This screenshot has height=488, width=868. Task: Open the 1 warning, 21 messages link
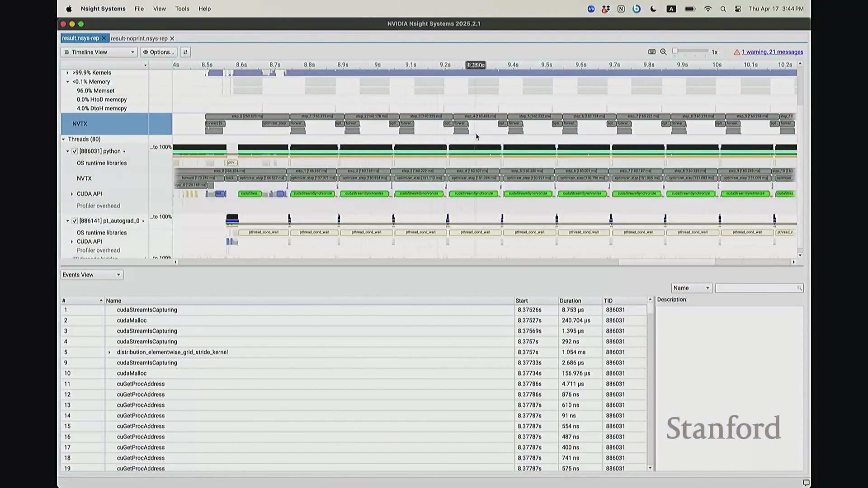pos(772,52)
